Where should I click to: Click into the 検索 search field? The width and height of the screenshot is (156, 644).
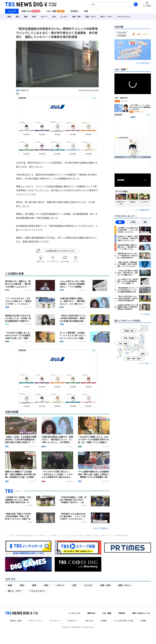point(112,4)
